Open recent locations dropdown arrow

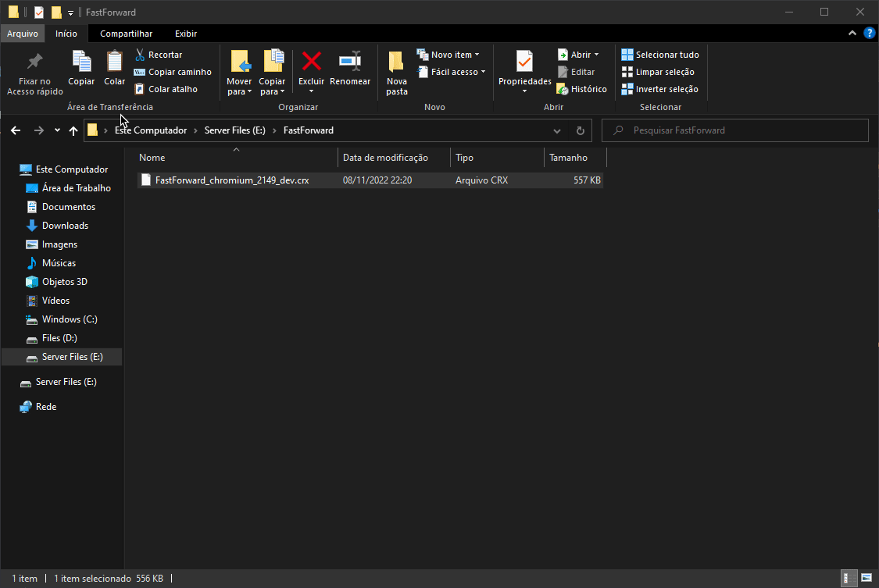(x=57, y=130)
